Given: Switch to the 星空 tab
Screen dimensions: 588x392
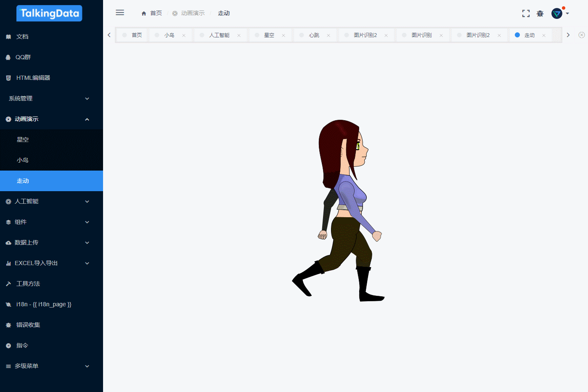Looking at the screenshot, I should 270,35.
